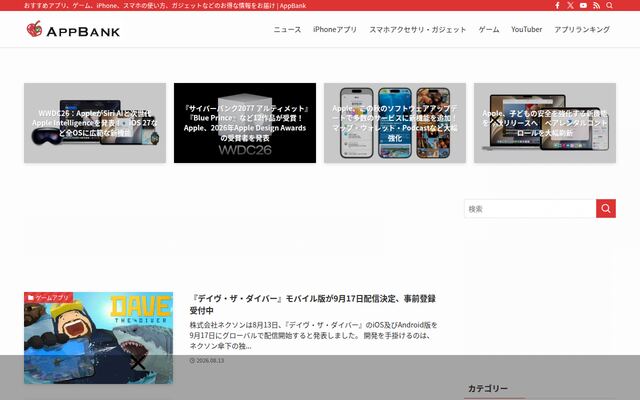Viewport: 640px width, 400px height.
Task: Close the bottom banner overlay with X
Action: click(138, 362)
